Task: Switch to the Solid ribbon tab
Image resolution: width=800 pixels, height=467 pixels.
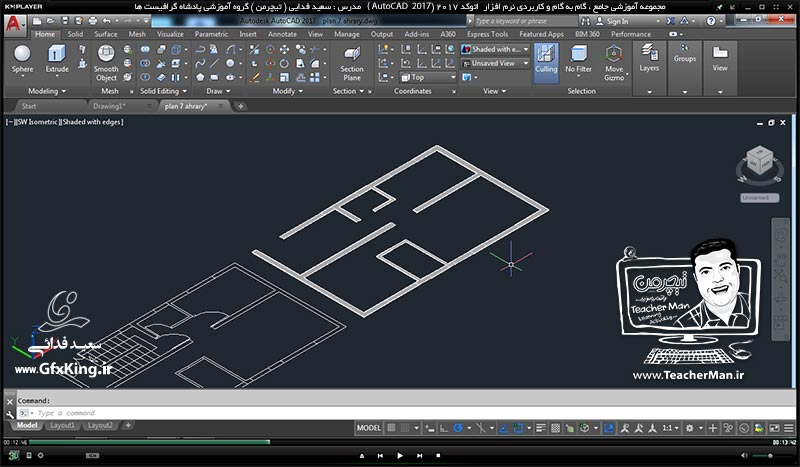Action: tap(75, 34)
